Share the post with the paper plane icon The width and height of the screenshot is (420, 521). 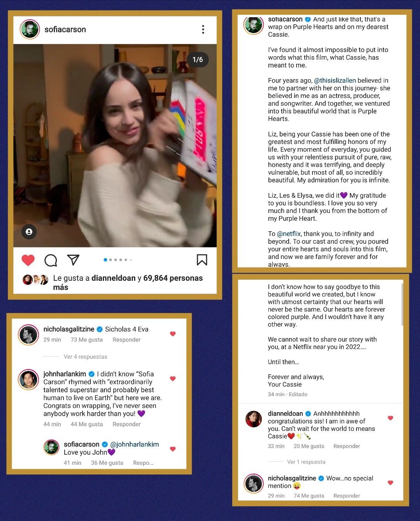pos(73,260)
